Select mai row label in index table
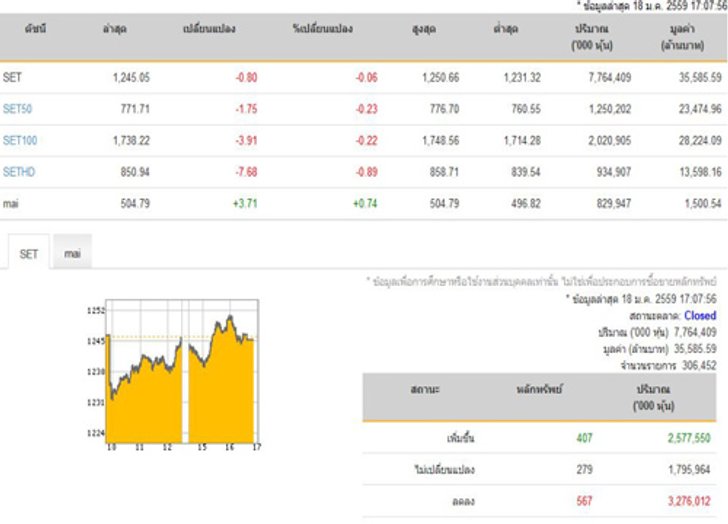The image size is (728, 524). coord(11,203)
